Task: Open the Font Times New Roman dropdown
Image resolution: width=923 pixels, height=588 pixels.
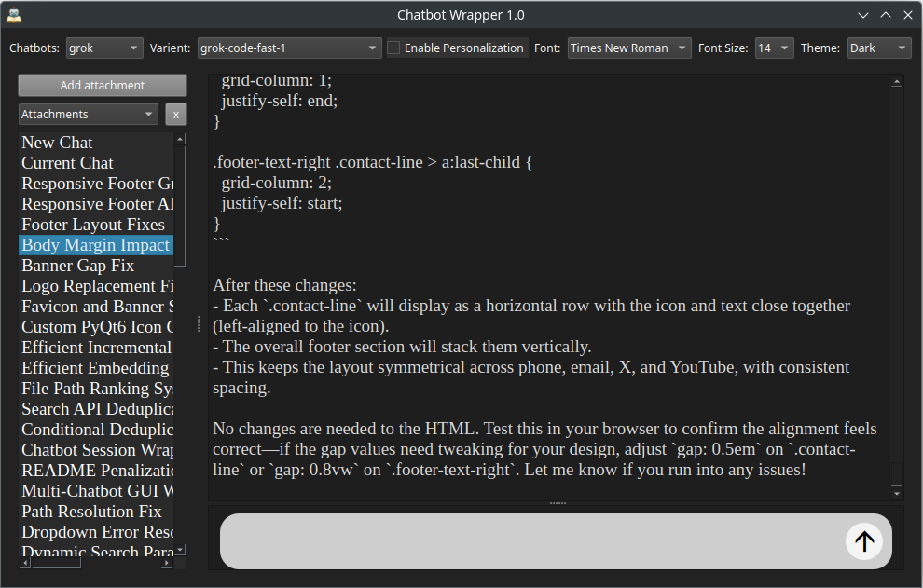Action: pyautogui.click(x=628, y=48)
